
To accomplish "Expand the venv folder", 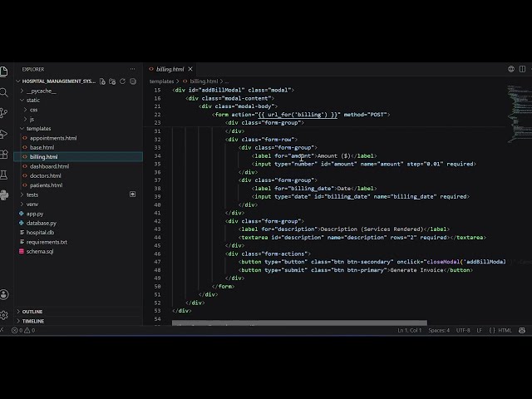I will pyautogui.click(x=32, y=204).
